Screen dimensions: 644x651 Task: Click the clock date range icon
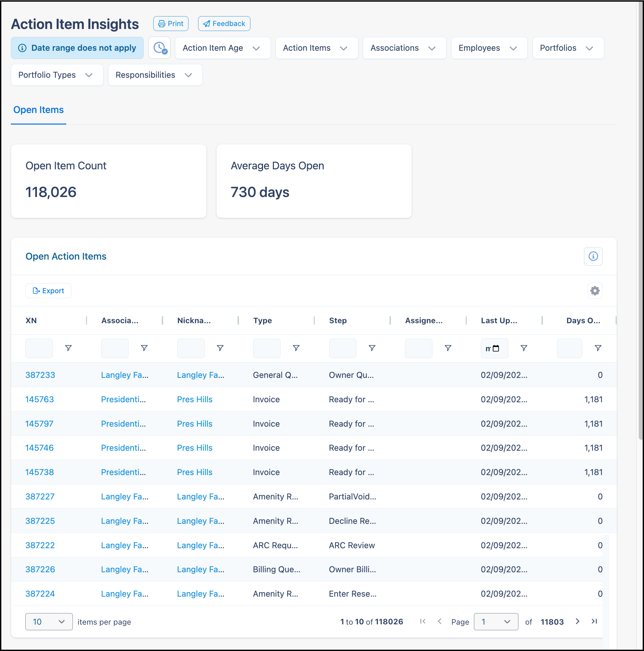click(159, 48)
